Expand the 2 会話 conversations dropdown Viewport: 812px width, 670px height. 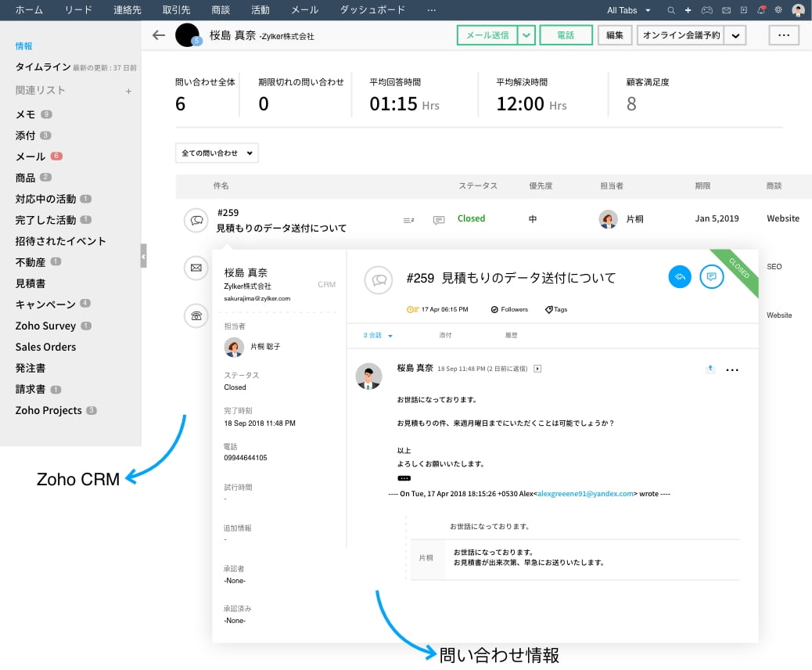coord(378,335)
